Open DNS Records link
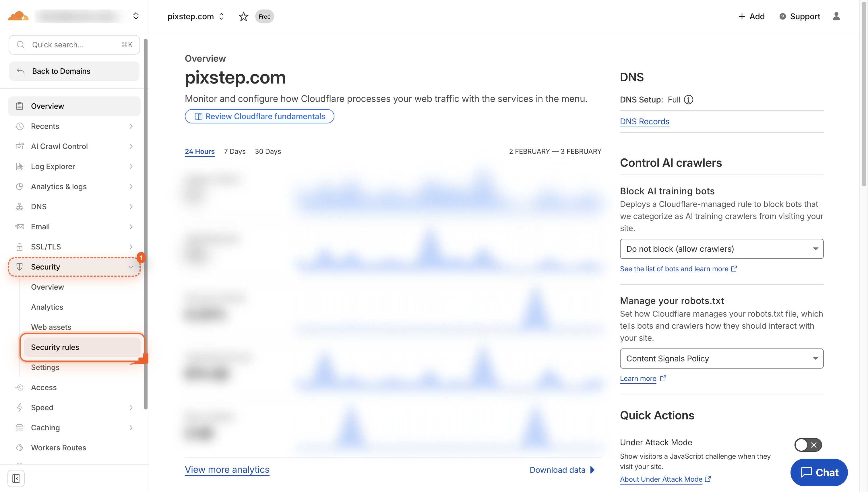This screenshot has height=492, width=868. pos(644,121)
